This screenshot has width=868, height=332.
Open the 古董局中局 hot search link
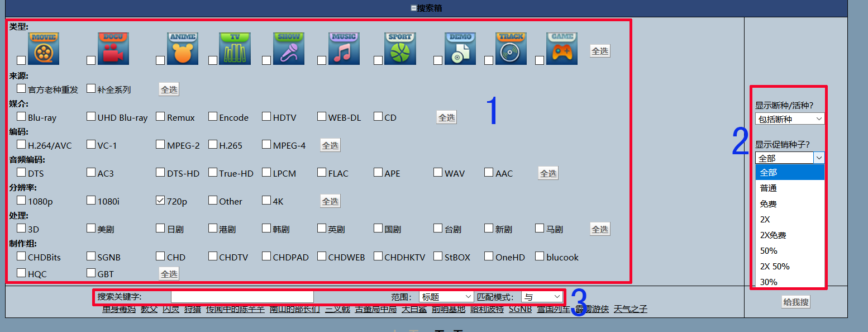coord(376,309)
